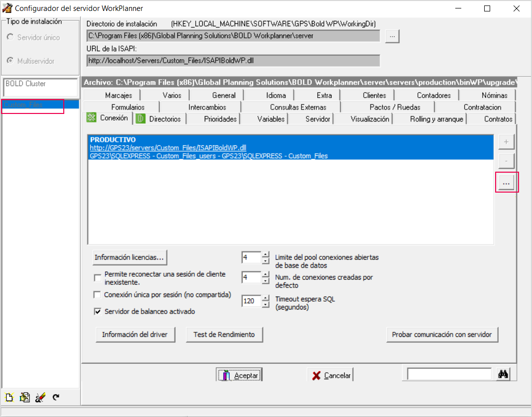Click the pool conexiones abiertas value field
Screen dimensions: 532x417
tap(252, 258)
